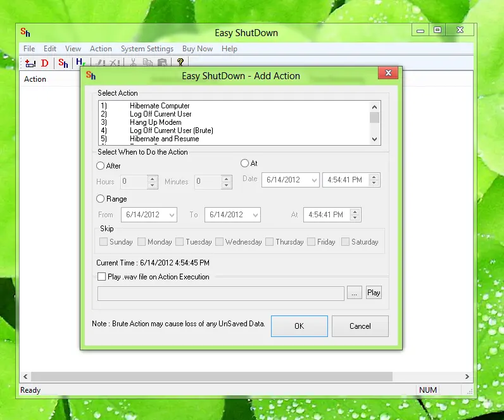
Task: Open the Buy Now menu
Action: [198, 49]
